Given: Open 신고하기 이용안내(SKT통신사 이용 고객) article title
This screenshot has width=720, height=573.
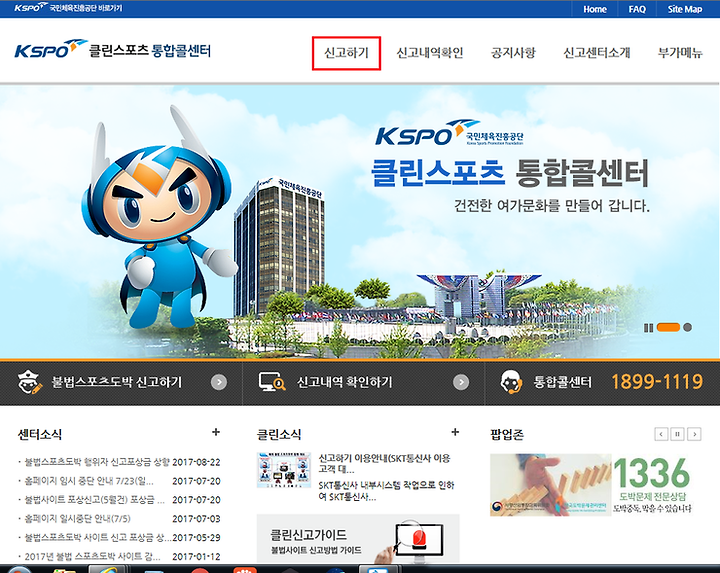Looking at the screenshot, I should [384, 464].
